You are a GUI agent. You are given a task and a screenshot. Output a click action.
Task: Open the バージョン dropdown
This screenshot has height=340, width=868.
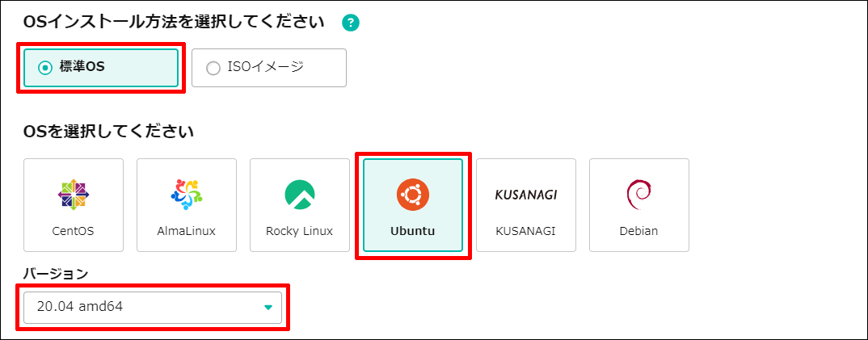pyautogui.click(x=153, y=308)
